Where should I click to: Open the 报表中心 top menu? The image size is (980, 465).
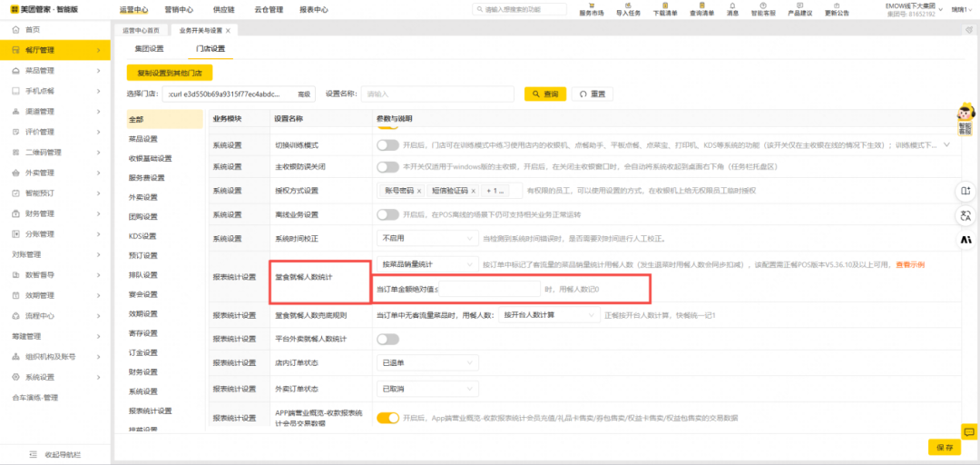(x=313, y=10)
